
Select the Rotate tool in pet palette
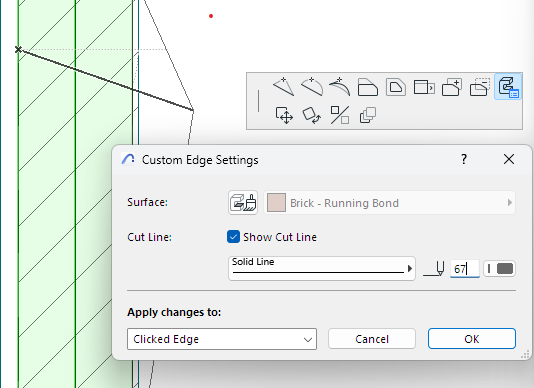312,115
